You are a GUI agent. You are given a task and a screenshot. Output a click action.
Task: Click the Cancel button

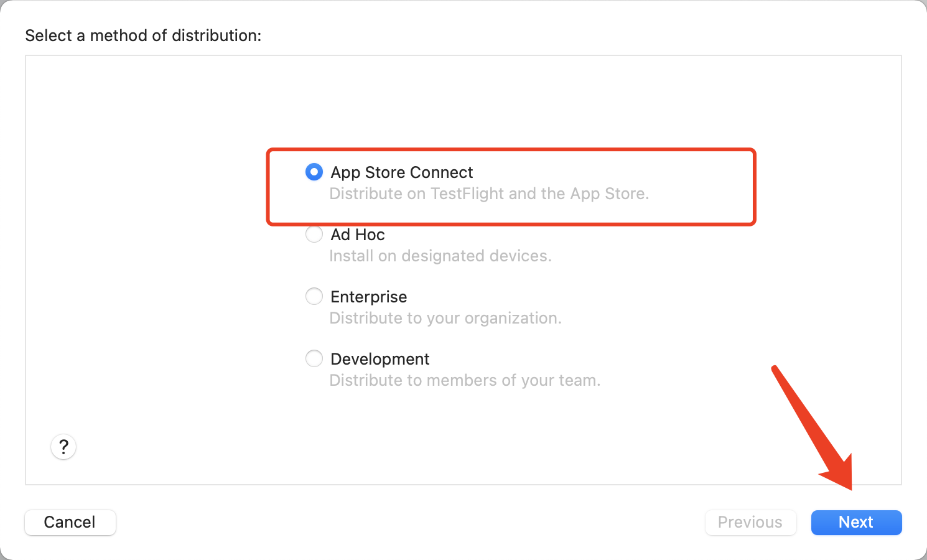click(70, 522)
